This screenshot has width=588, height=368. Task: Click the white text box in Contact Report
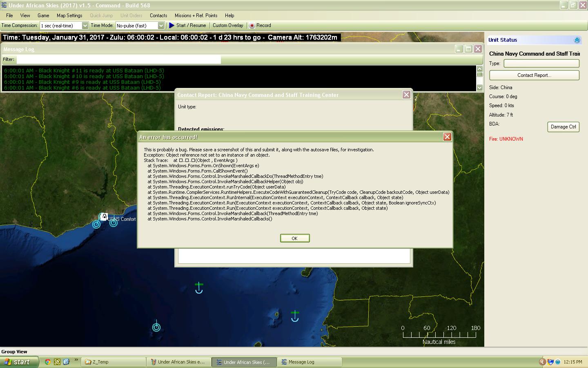(294, 256)
